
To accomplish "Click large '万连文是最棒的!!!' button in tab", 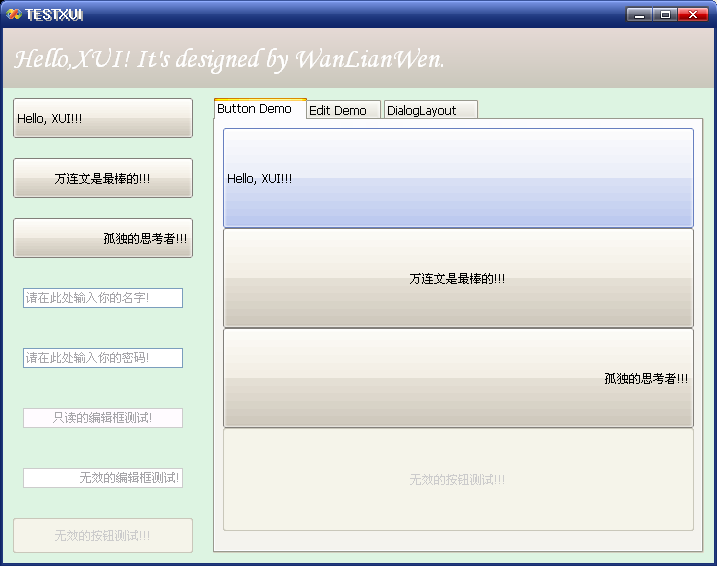I will click(x=458, y=278).
